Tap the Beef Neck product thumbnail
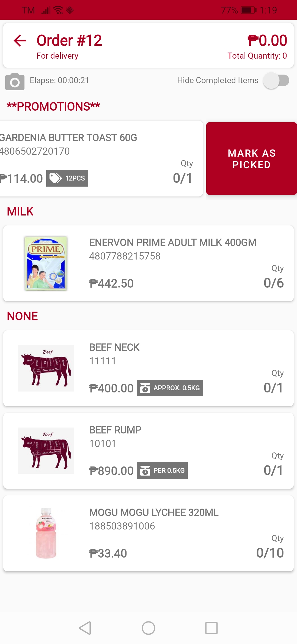 coord(46,368)
